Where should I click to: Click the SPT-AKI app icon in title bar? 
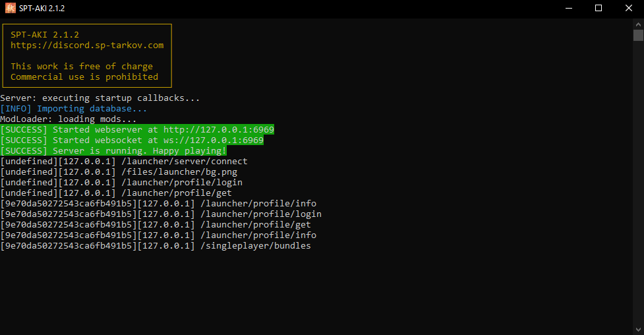coord(11,8)
